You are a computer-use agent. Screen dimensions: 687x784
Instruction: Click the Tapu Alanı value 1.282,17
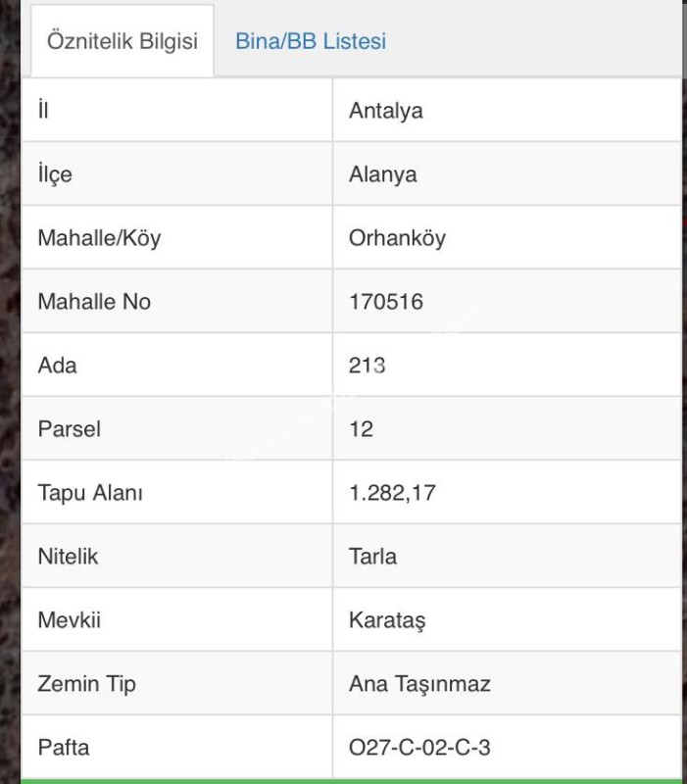pos(392,493)
